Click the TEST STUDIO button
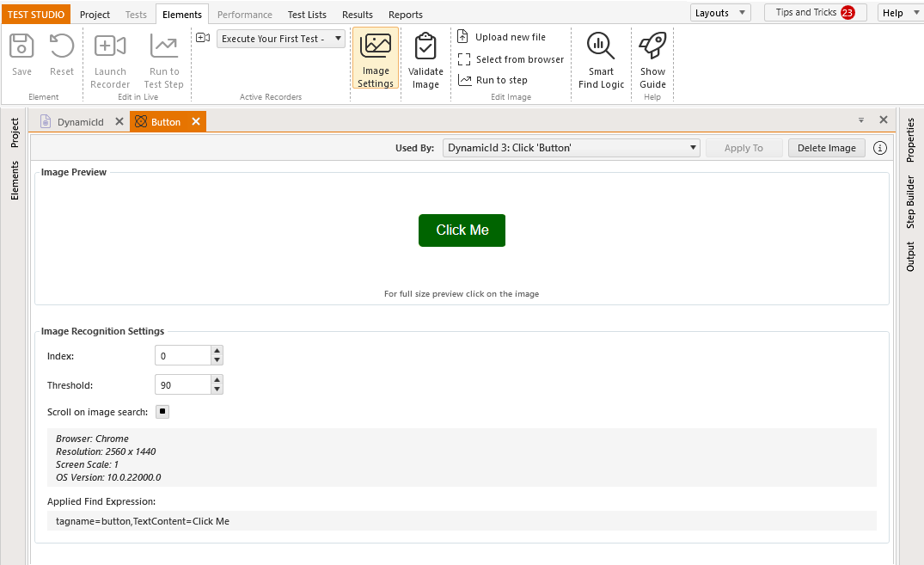Viewport: 924px width, 565px height. [36, 14]
